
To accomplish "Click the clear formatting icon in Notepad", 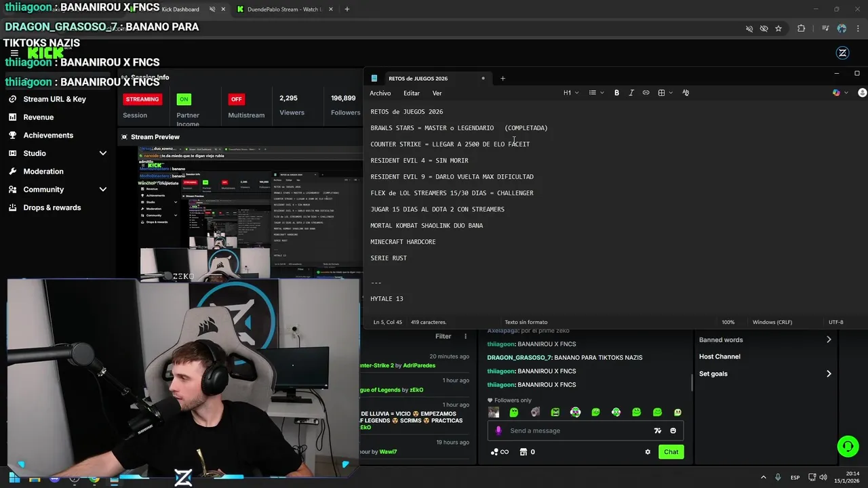I will (686, 93).
